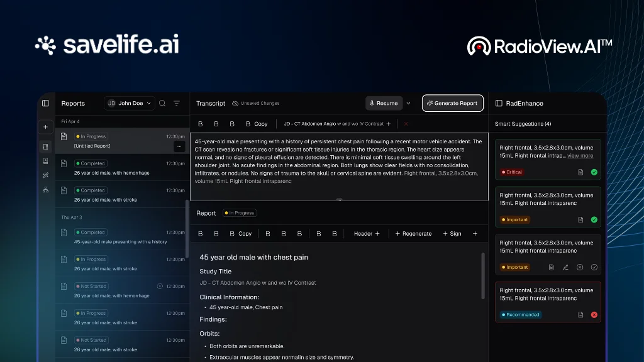Click the Unsaved Changes cloud icon
Viewport: 644px width, 362px height.
click(235, 104)
